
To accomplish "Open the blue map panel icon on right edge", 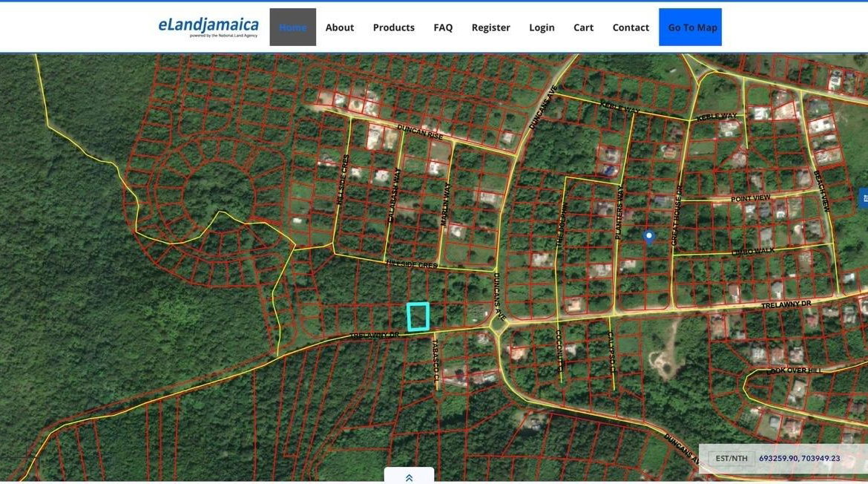I will coord(863,198).
